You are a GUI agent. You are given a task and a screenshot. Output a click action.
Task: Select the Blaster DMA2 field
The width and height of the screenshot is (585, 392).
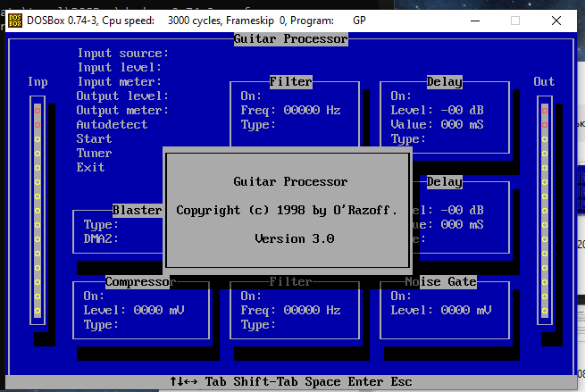[x=101, y=238]
